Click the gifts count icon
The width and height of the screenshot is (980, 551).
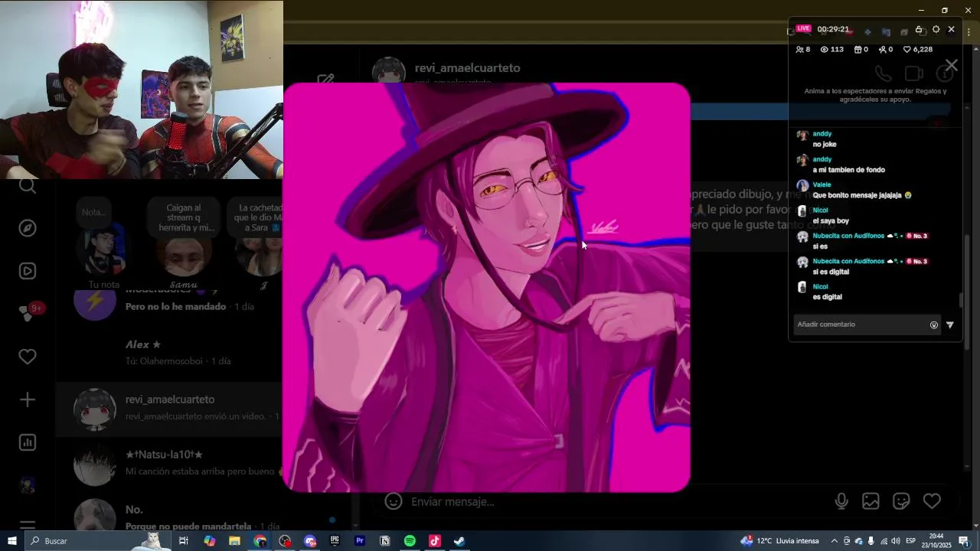click(x=861, y=49)
